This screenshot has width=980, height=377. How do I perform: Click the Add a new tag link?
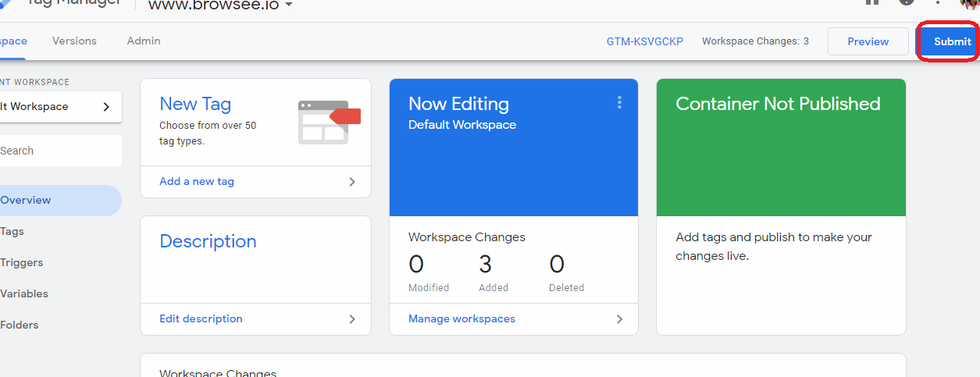click(x=197, y=181)
